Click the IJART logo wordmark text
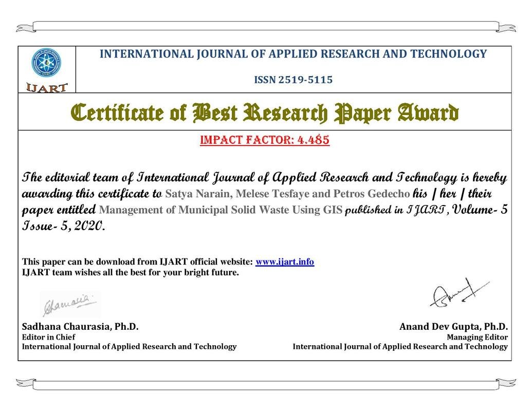 (47, 87)
